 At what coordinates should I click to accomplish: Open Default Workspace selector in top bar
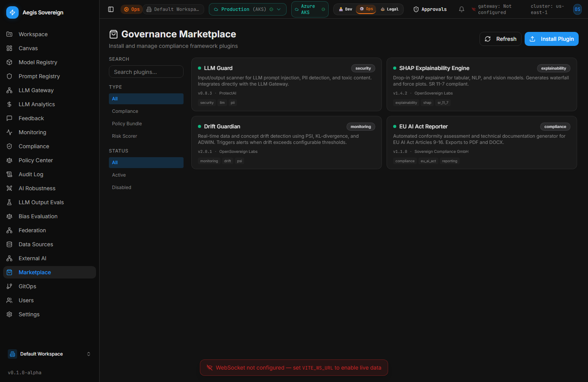click(x=173, y=9)
